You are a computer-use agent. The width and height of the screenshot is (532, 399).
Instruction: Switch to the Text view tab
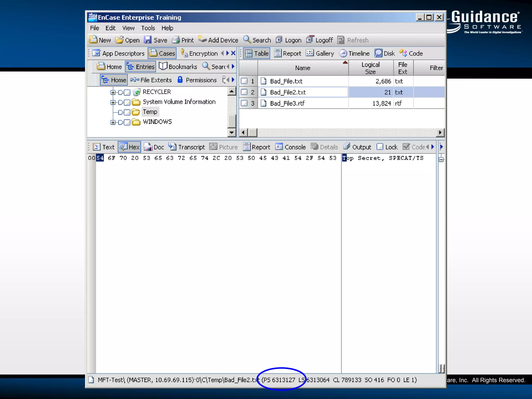pyautogui.click(x=104, y=147)
